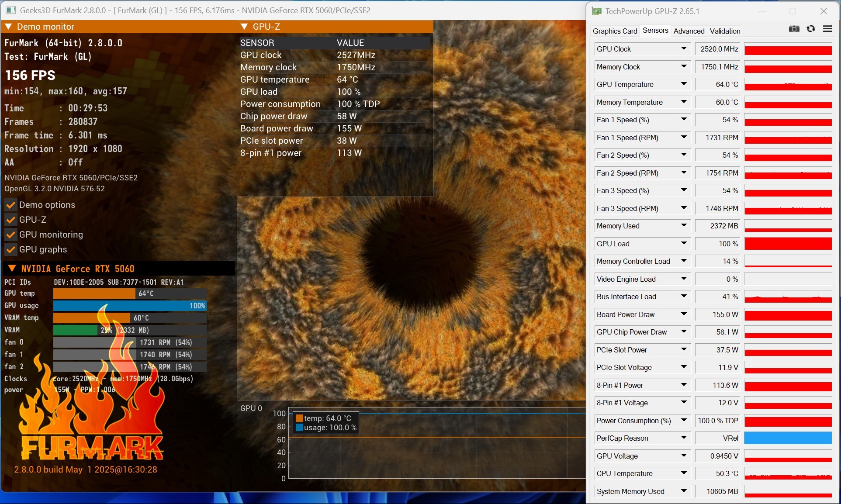Open the Fan 2 Speed (%) dropdown
The width and height of the screenshot is (841, 504).
pyautogui.click(x=684, y=155)
